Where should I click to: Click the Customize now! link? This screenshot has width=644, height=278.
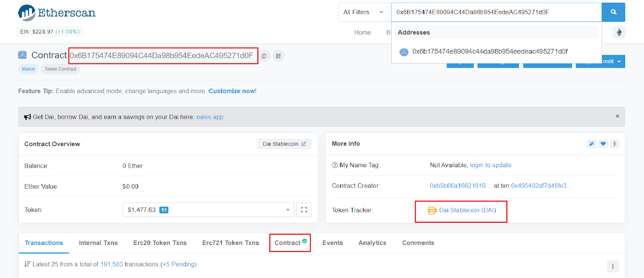click(232, 91)
